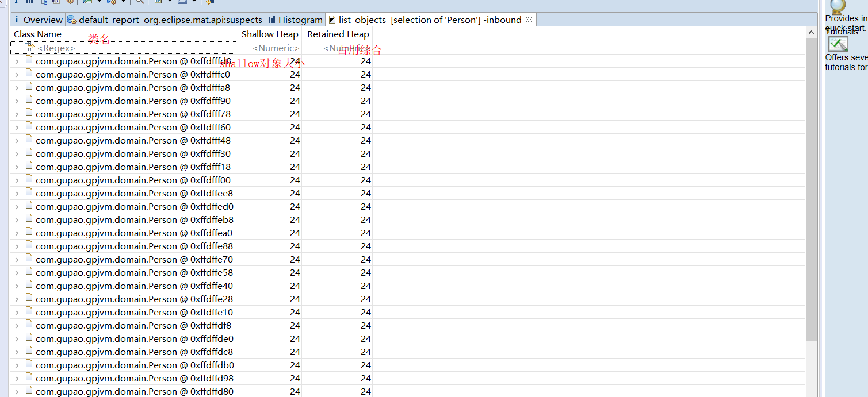Click Retained Heap value 24 for 0xffdfff60
Viewport: 868px width, 397px height.
366,128
